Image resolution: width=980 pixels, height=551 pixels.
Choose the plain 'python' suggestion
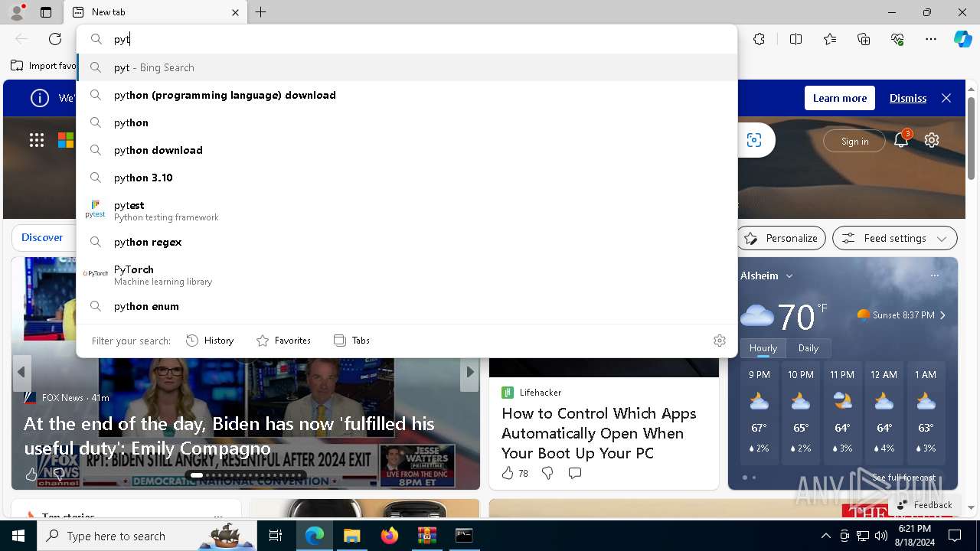(x=407, y=122)
